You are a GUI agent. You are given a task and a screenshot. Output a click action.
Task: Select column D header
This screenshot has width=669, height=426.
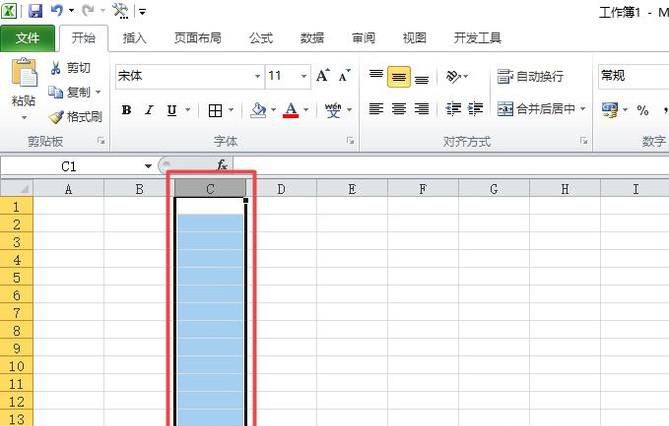(281, 188)
